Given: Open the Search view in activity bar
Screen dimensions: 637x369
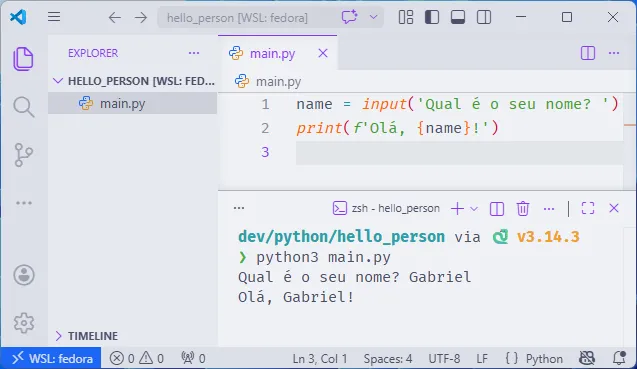Looking at the screenshot, I should tap(24, 107).
